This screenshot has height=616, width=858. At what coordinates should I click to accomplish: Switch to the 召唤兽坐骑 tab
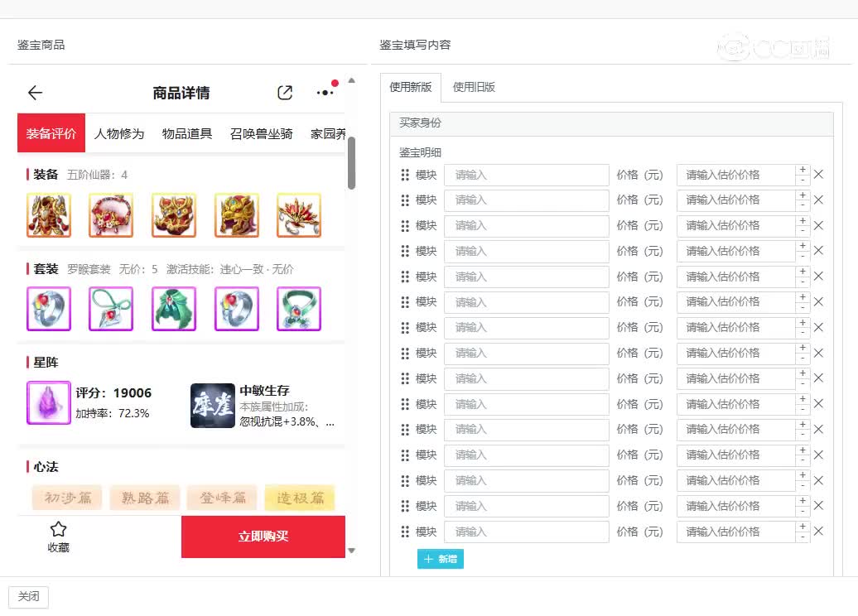tap(262, 134)
